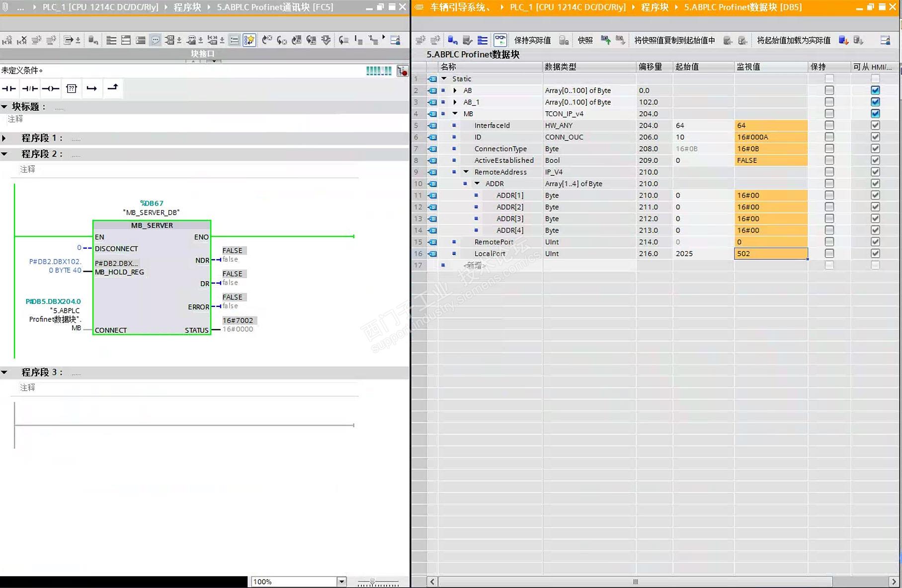Enable retain checkbox for InterfaceId row
This screenshot has width=902, height=588.
pos(829,125)
